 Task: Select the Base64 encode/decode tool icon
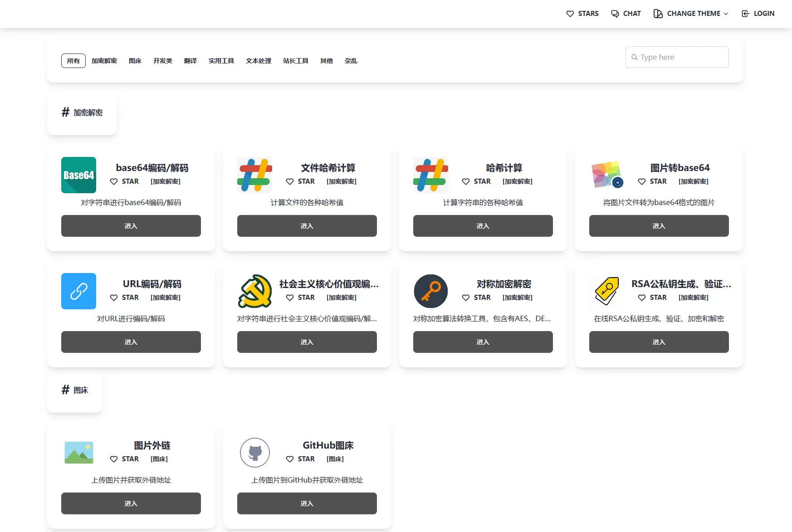[x=78, y=175]
